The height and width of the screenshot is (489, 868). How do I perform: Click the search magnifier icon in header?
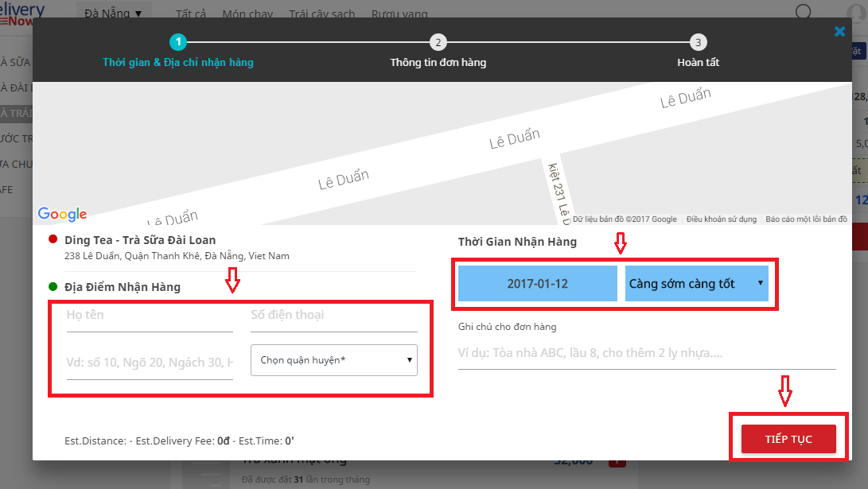(x=804, y=12)
